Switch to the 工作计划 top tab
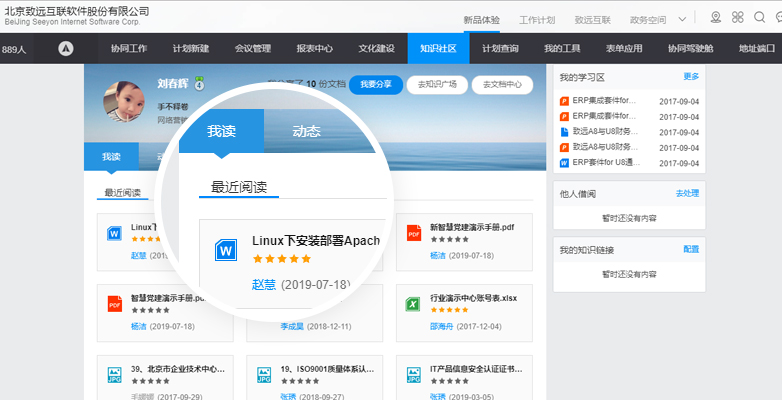782x400 pixels. point(538,19)
